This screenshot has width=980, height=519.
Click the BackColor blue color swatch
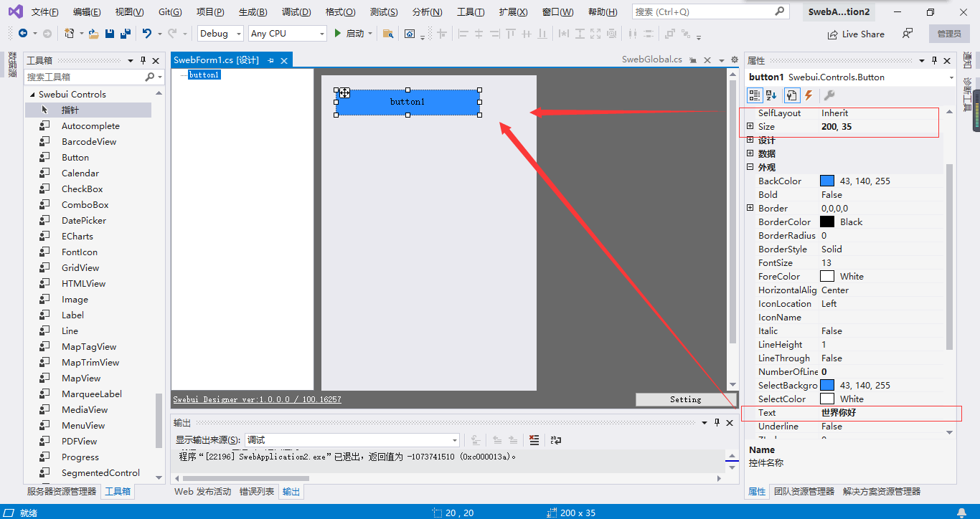827,181
